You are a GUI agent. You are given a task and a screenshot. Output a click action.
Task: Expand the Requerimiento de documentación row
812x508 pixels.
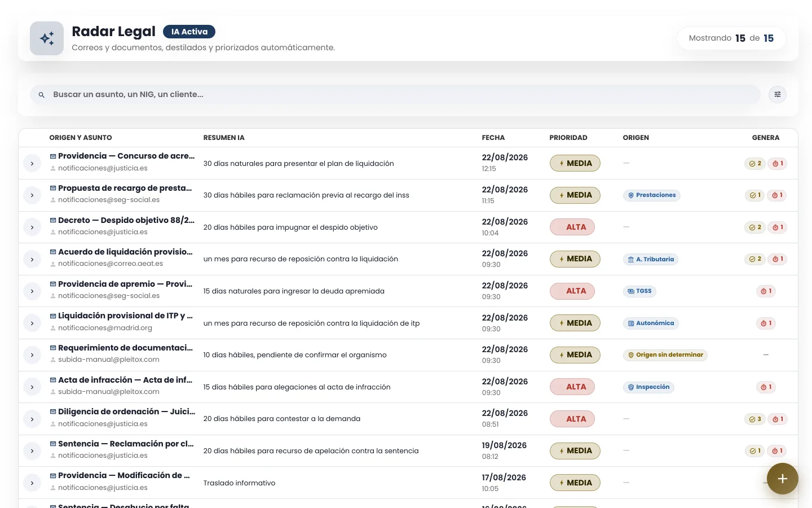pos(32,355)
